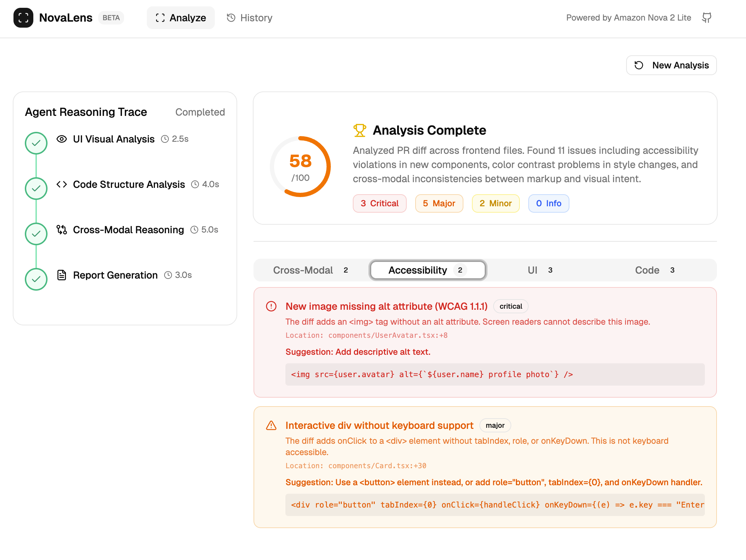Click the Cross-Modal Reasoning completed checkmark
This screenshot has height=560, width=746.
pyautogui.click(x=36, y=234)
